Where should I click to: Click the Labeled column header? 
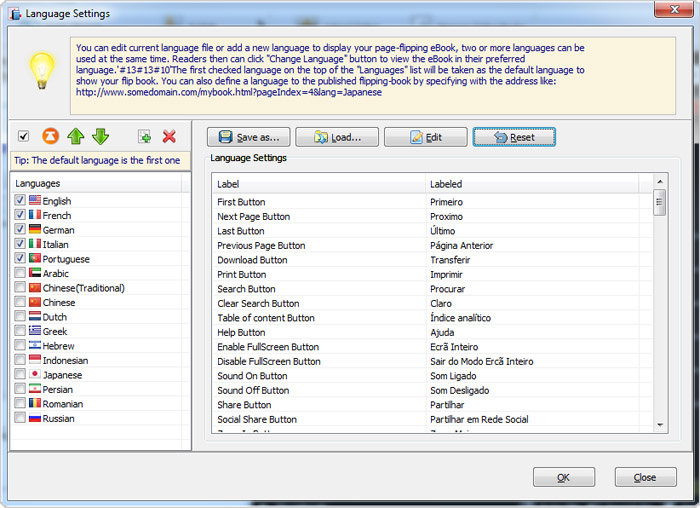point(540,184)
